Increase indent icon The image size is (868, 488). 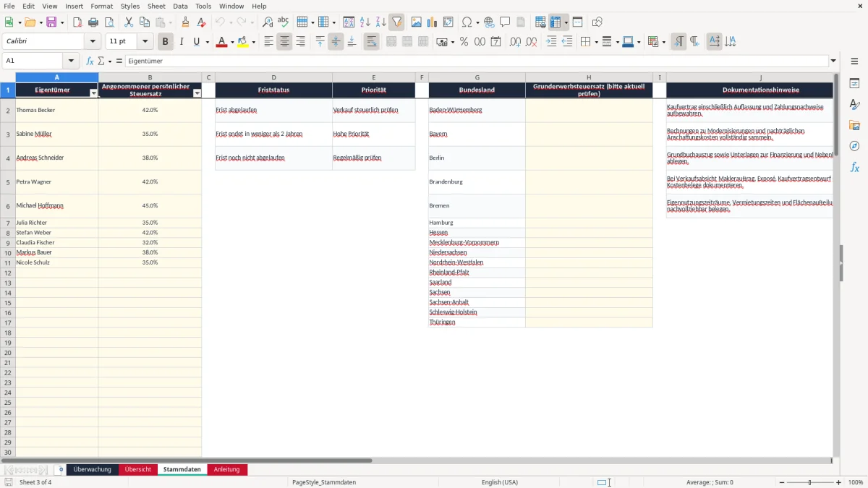551,42
